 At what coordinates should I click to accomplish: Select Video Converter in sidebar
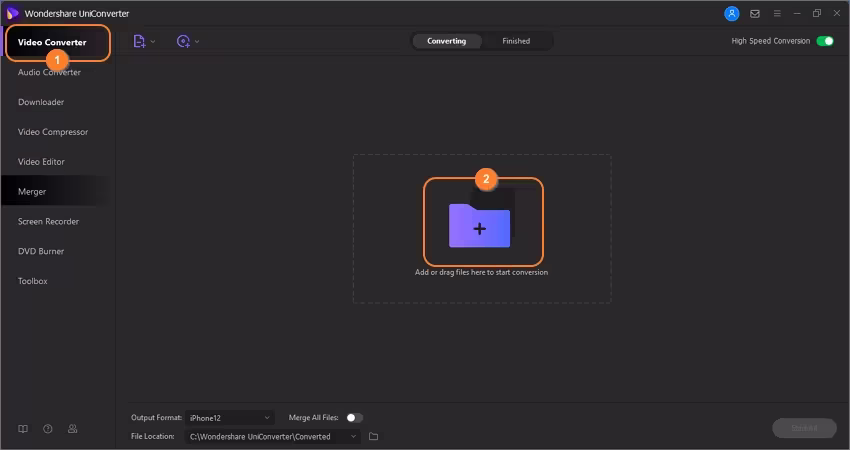click(x=52, y=42)
